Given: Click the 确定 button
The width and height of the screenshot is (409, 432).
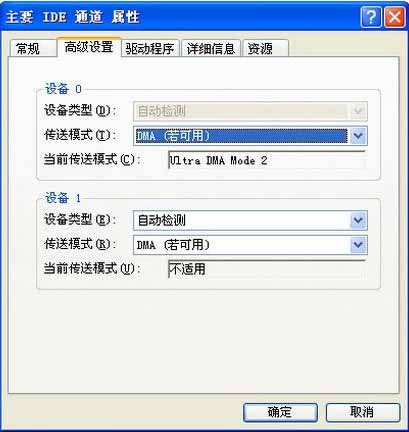Looking at the screenshot, I should click(x=280, y=413).
